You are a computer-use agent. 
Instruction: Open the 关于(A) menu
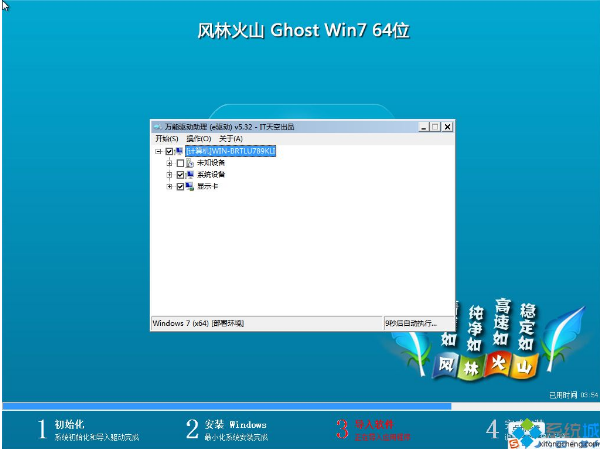(x=231, y=139)
